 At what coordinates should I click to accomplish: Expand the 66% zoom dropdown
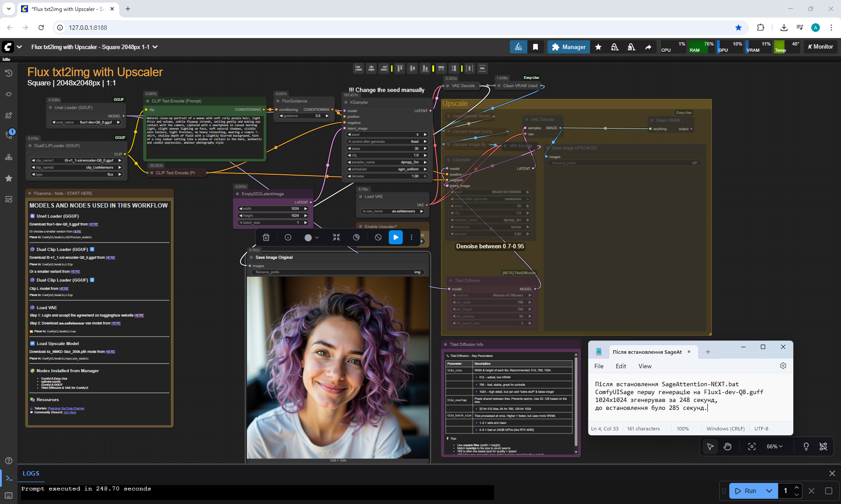[774, 446]
